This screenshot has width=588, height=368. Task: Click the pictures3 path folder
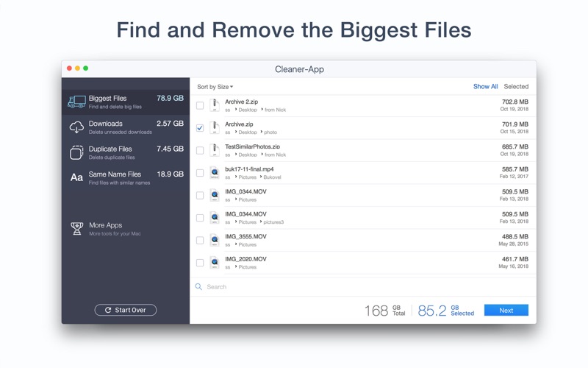coord(273,222)
